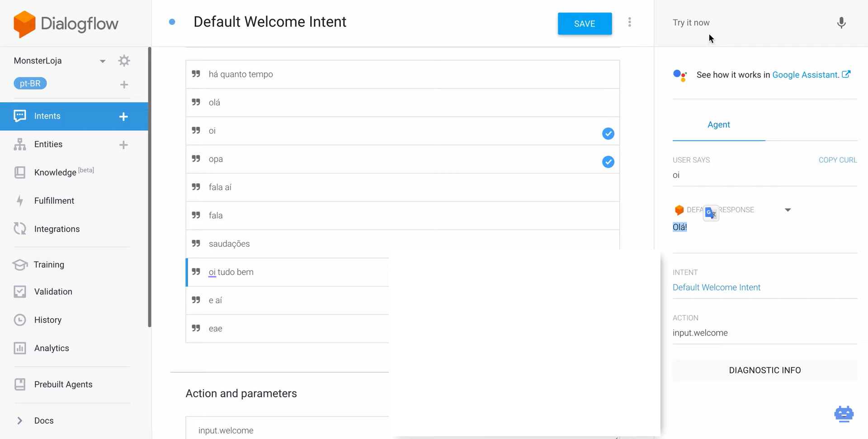This screenshot has height=439, width=868.
Task: Click the Integrations cycle icon
Action: point(20,229)
